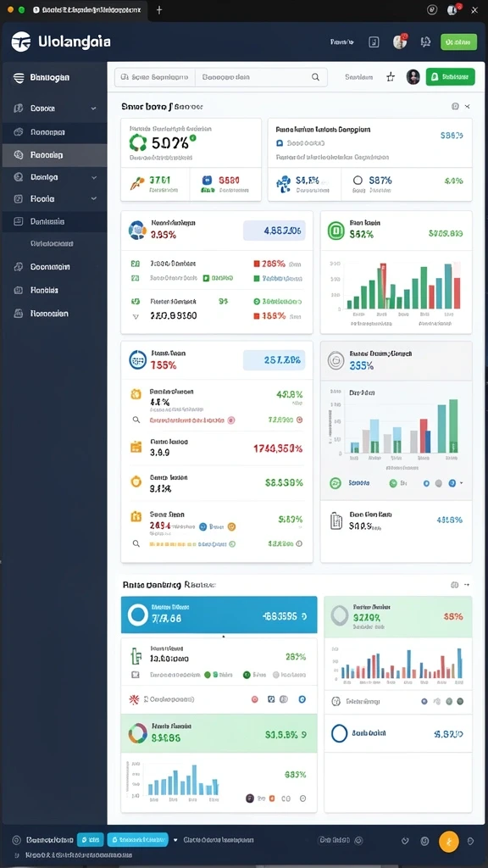Viewport: 488px width, 868px height.
Task: Click the first small blue bottom bar button
Action: (90, 840)
